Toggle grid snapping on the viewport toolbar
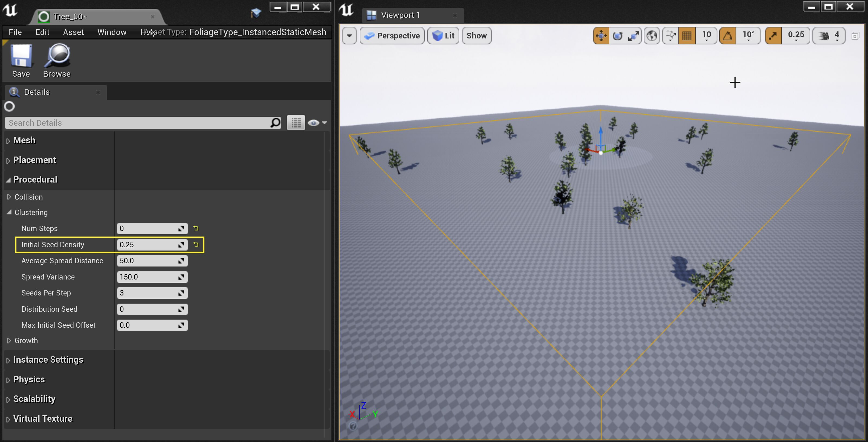The image size is (868, 442). (687, 35)
